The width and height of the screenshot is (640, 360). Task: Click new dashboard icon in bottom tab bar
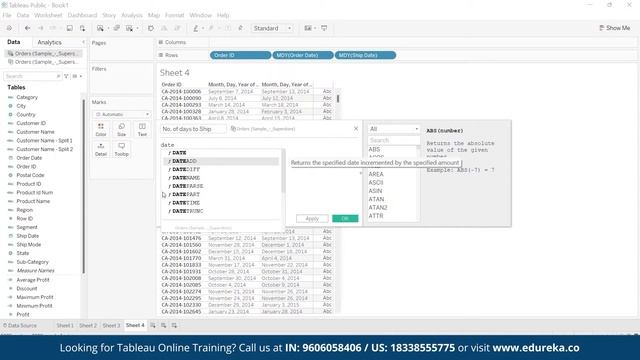click(163, 325)
